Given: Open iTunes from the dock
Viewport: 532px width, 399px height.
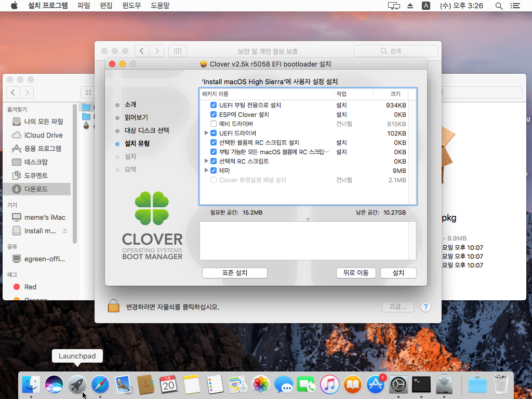Looking at the screenshot, I should coord(329,384).
